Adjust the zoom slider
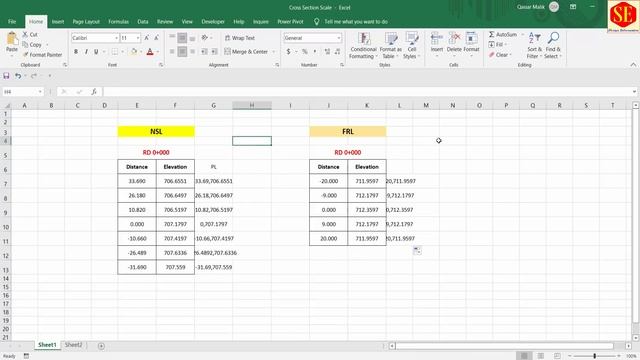Screen dimensions: 640x360 pyautogui.click(x=595, y=356)
